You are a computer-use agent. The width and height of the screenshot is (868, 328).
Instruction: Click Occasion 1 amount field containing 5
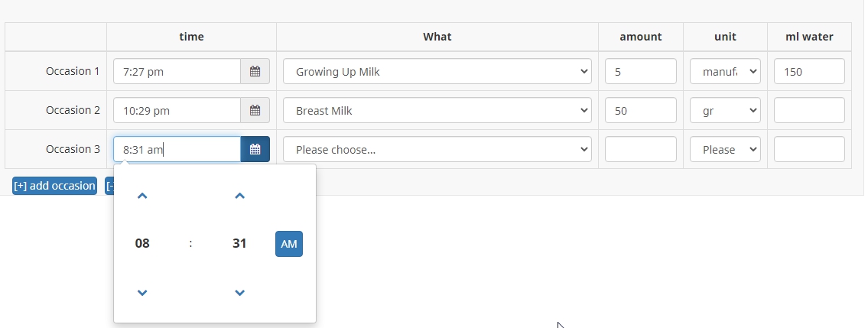[x=640, y=72]
